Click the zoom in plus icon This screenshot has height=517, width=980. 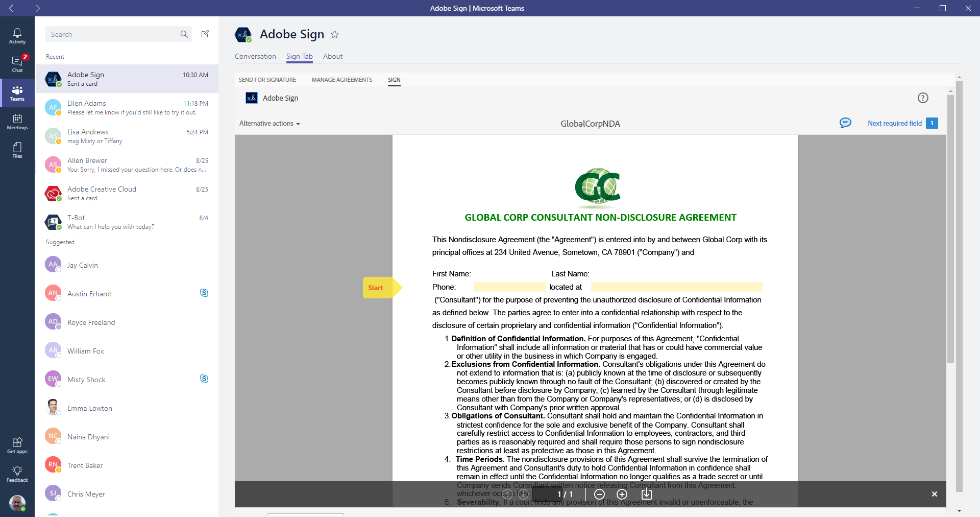622,494
